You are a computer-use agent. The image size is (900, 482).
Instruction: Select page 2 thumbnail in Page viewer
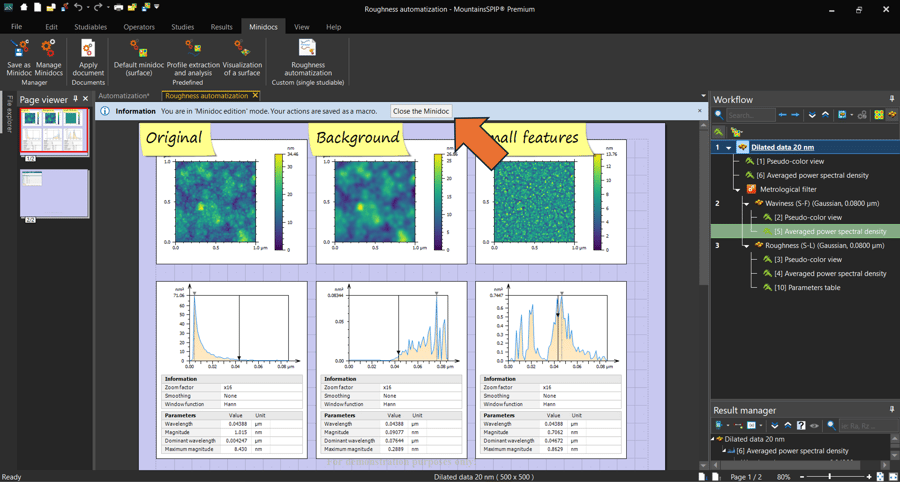coord(53,192)
